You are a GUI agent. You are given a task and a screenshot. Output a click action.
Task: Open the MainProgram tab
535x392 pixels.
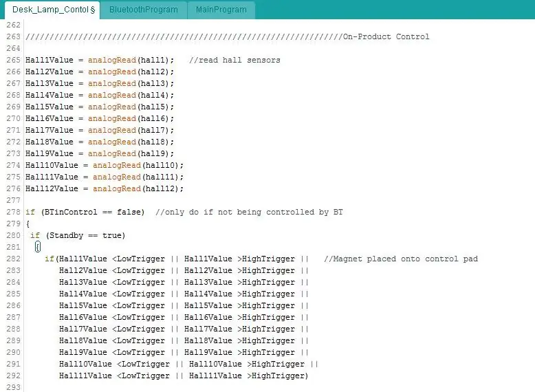221,10
